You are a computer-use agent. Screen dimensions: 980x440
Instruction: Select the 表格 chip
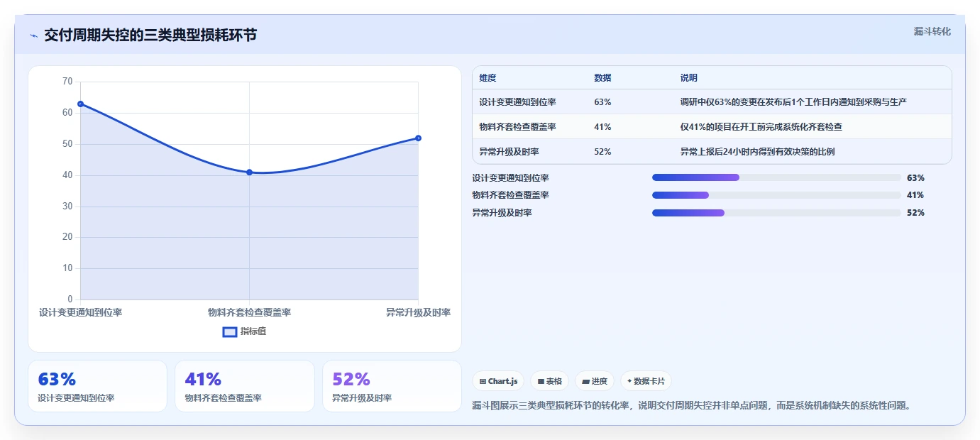pos(549,381)
